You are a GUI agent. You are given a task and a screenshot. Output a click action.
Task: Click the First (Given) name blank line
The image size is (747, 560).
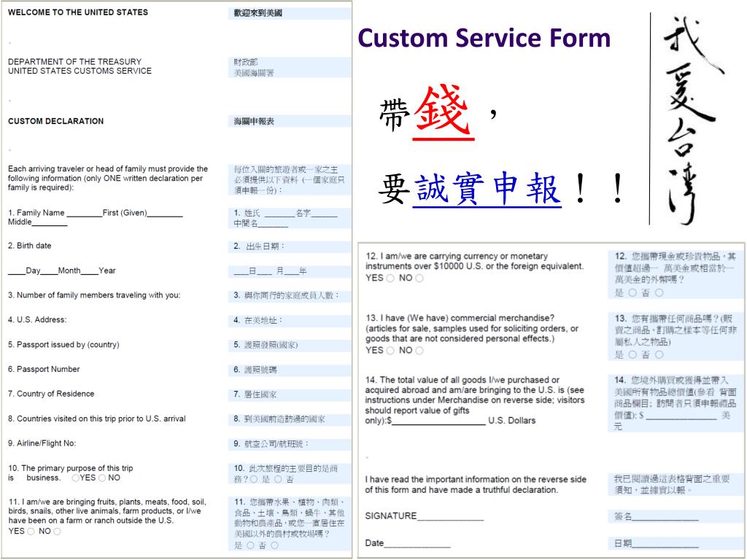click(x=165, y=214)
